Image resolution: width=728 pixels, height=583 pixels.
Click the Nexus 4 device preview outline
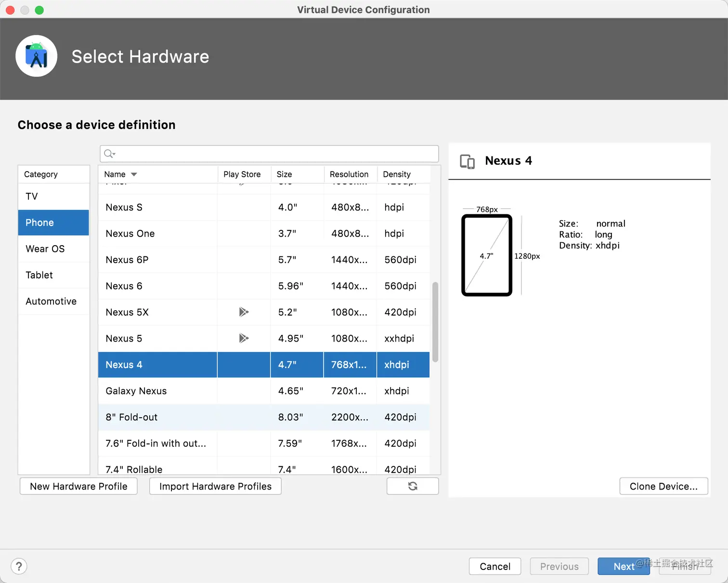(x=487, y=255)
